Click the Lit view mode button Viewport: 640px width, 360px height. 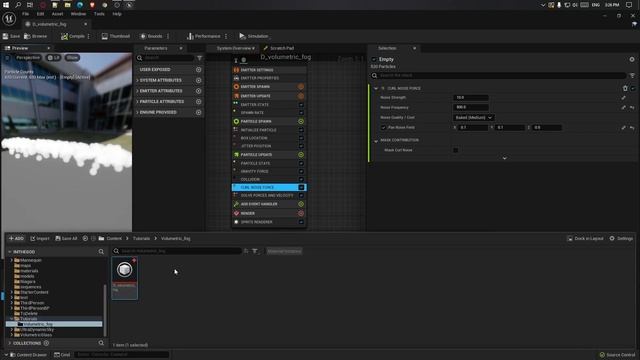(x=53, y=58)
